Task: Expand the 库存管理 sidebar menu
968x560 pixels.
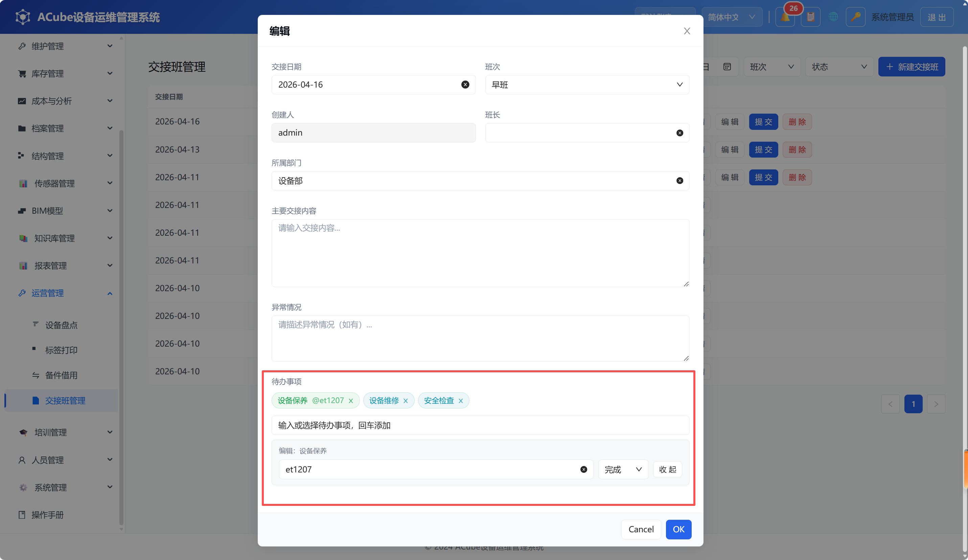Action: [x=65, y=73]
